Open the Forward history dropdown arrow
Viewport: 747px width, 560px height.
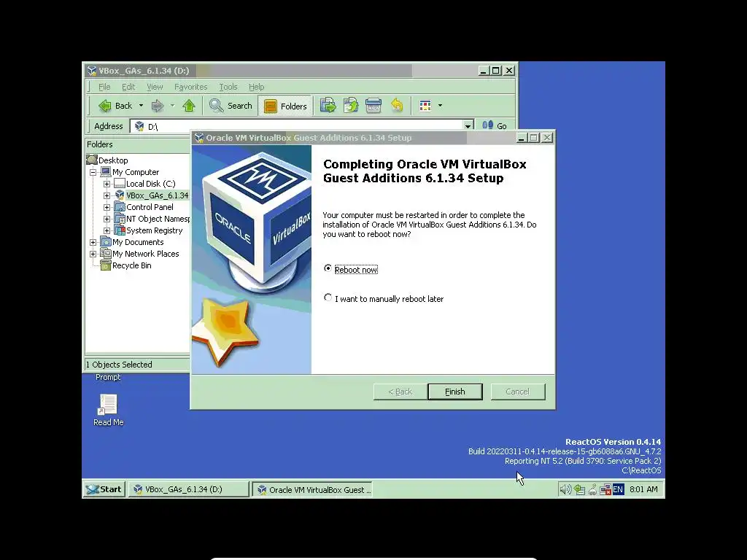click(172, 106)
